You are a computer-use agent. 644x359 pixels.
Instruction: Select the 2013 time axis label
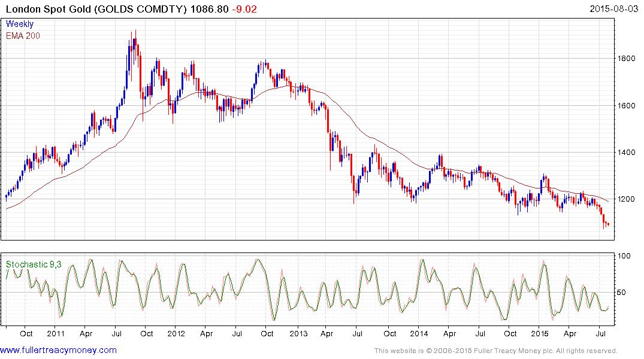pyautogui.click(x=298, y=333)
